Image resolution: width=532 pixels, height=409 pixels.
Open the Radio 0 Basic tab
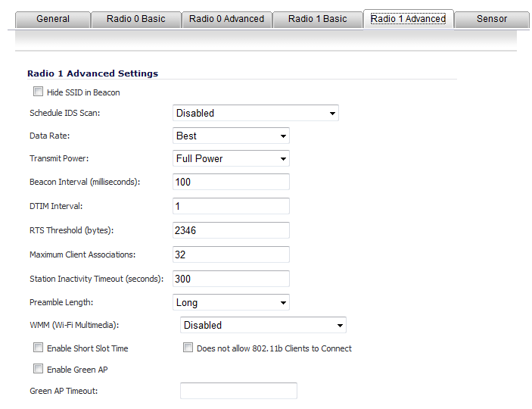[x=135, y=20]
